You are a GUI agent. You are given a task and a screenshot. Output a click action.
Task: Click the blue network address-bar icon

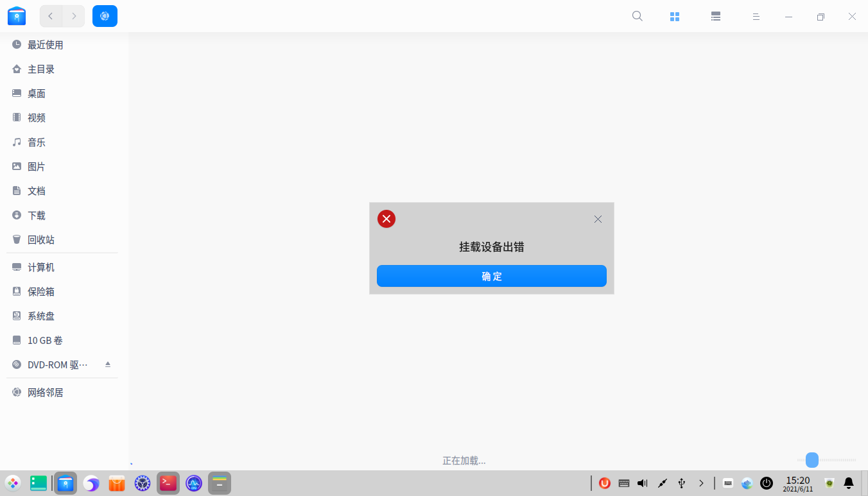105,16
